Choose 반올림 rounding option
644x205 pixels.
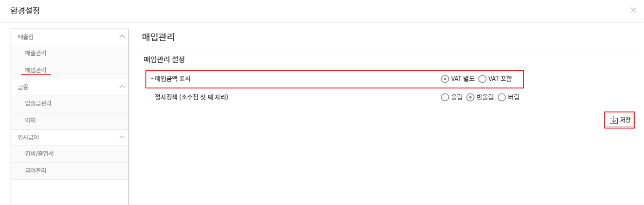tap(470, 97)
